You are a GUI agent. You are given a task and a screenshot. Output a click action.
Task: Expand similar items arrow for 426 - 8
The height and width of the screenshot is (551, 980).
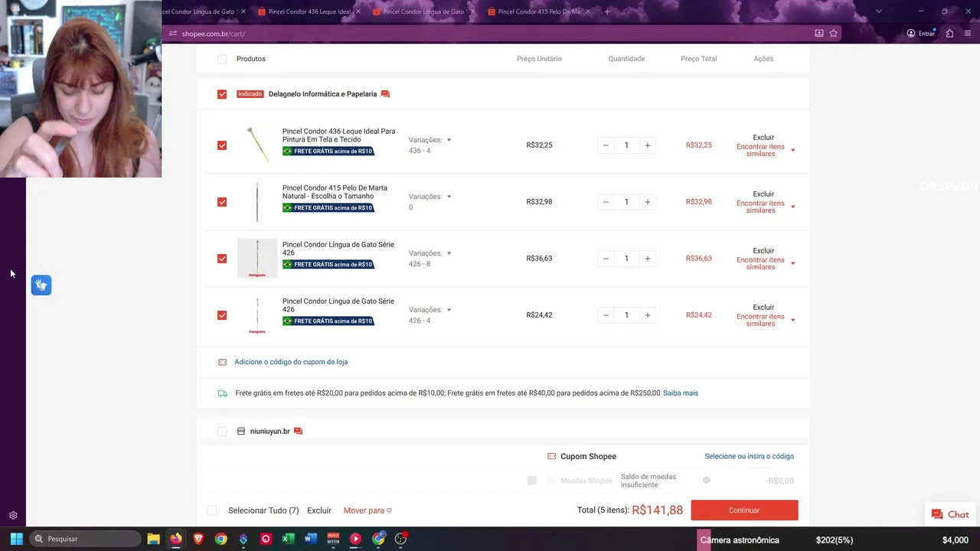click(x=792, y=263)
